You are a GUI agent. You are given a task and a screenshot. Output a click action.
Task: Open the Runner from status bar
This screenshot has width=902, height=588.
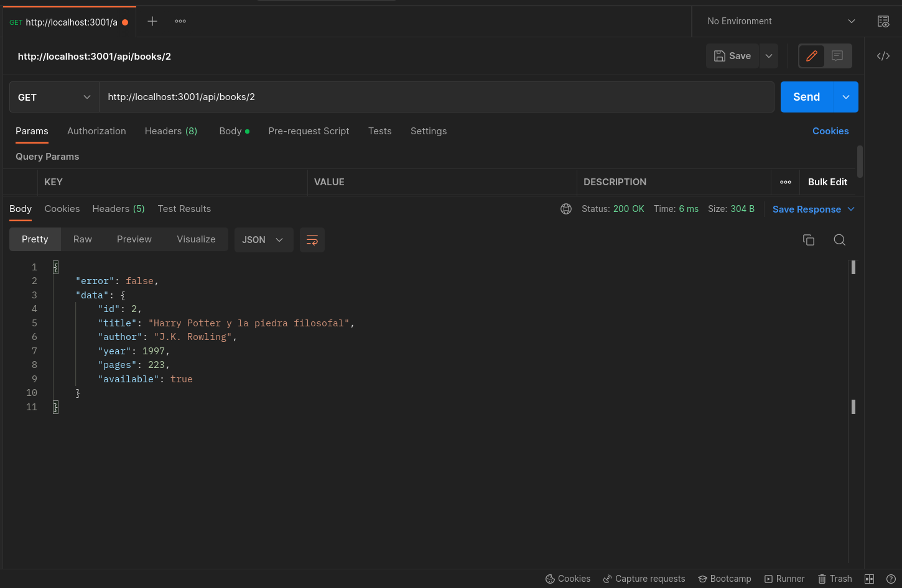[x=784, y=579]
